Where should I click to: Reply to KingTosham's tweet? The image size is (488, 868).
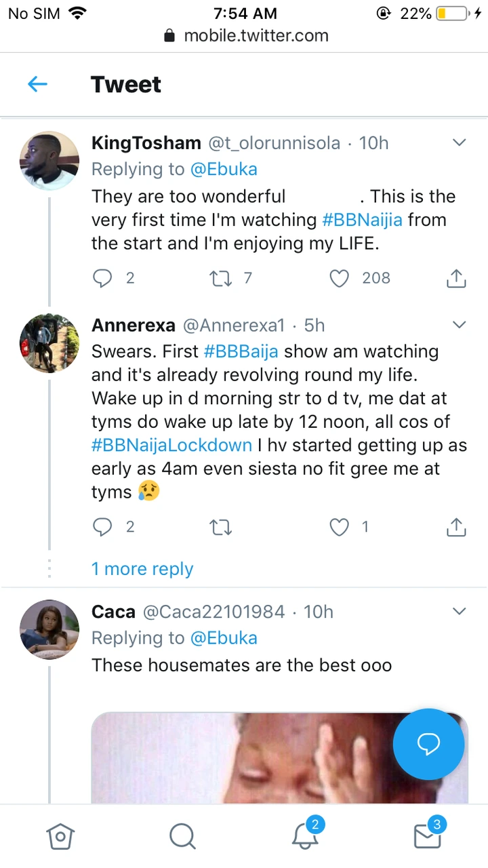(x=102, y=278)
